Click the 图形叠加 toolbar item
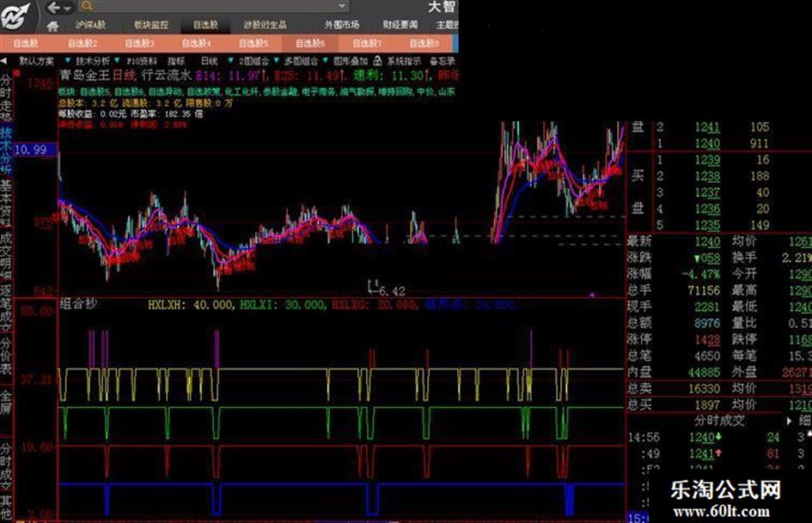 click(351, 61)
